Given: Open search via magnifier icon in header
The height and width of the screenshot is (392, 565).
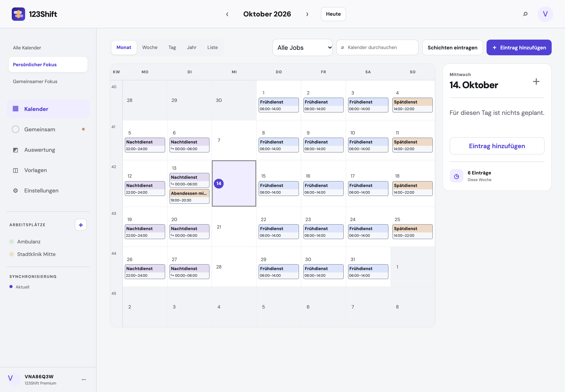Looking at the screenshot, I should 525,14.
